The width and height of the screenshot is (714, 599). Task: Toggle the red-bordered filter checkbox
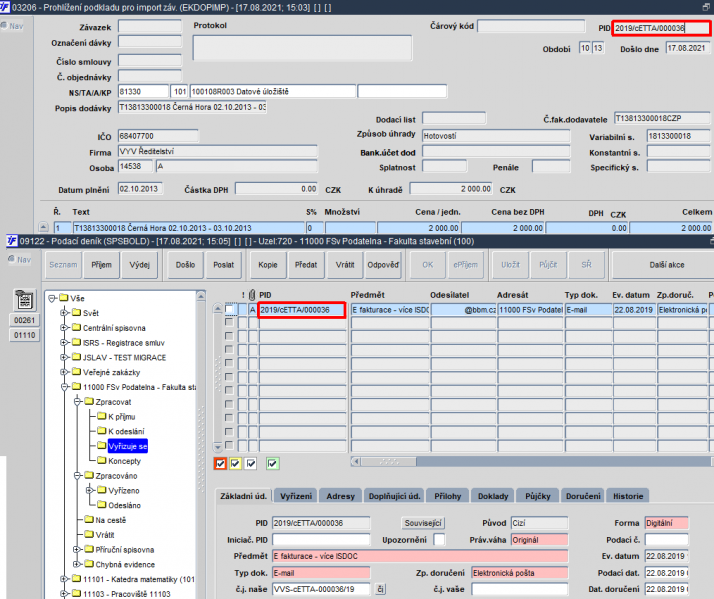tap(221, 463)
